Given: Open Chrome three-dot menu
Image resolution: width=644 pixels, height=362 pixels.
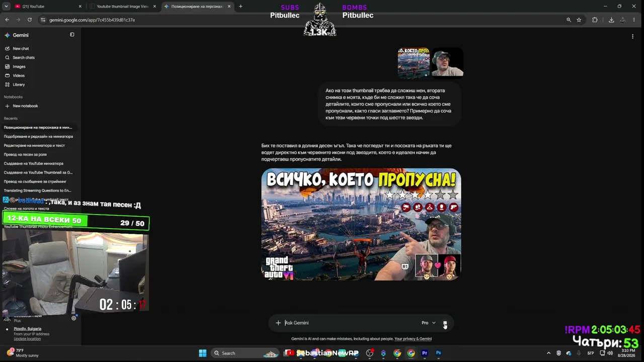Looking at the screenshot, I should 635,20.
